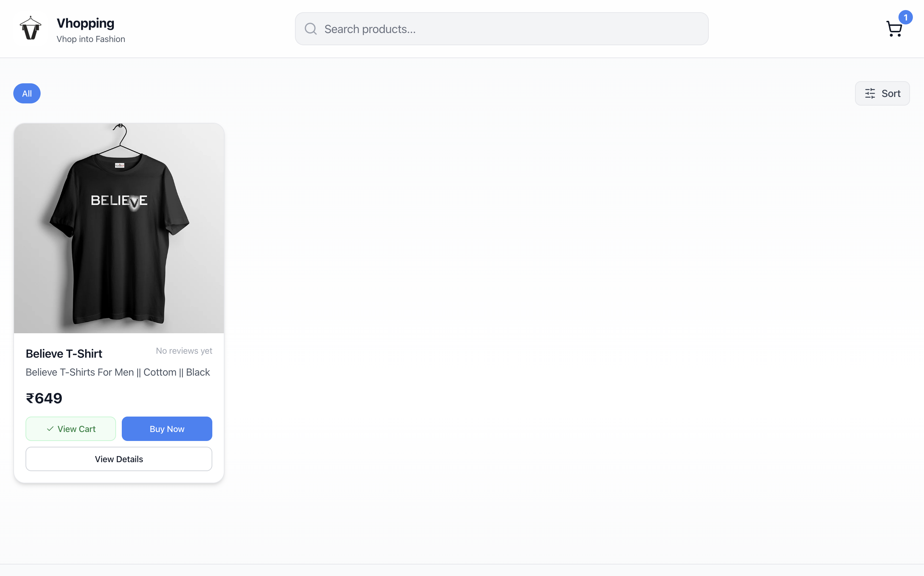Select the All category filter chip
The height and width of the screenshot is (576, 924).
pos(27,93)
